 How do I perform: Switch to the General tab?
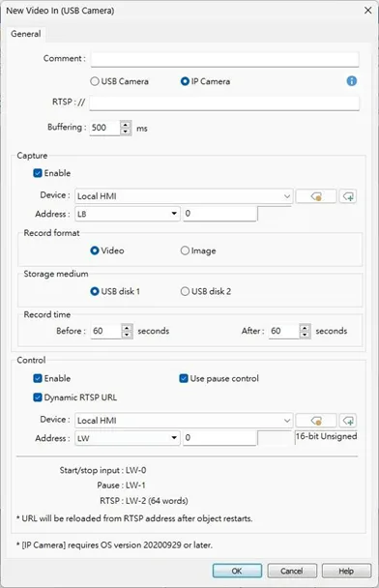(26, 34)
